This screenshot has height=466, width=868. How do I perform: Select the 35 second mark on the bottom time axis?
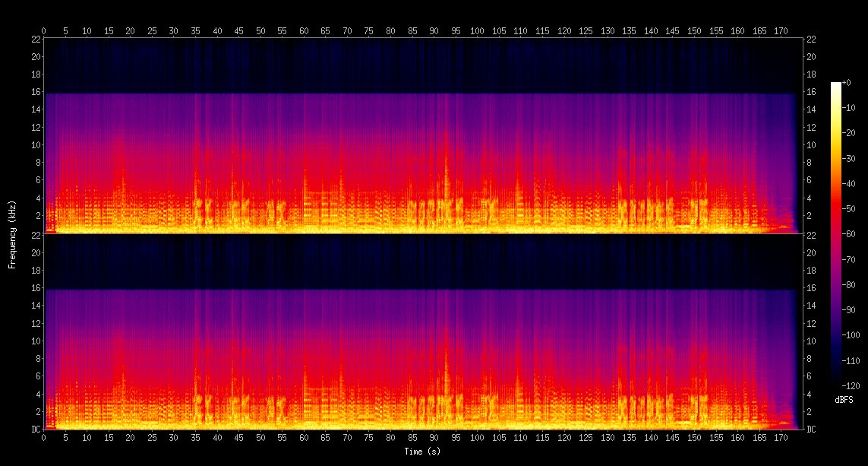196,438
